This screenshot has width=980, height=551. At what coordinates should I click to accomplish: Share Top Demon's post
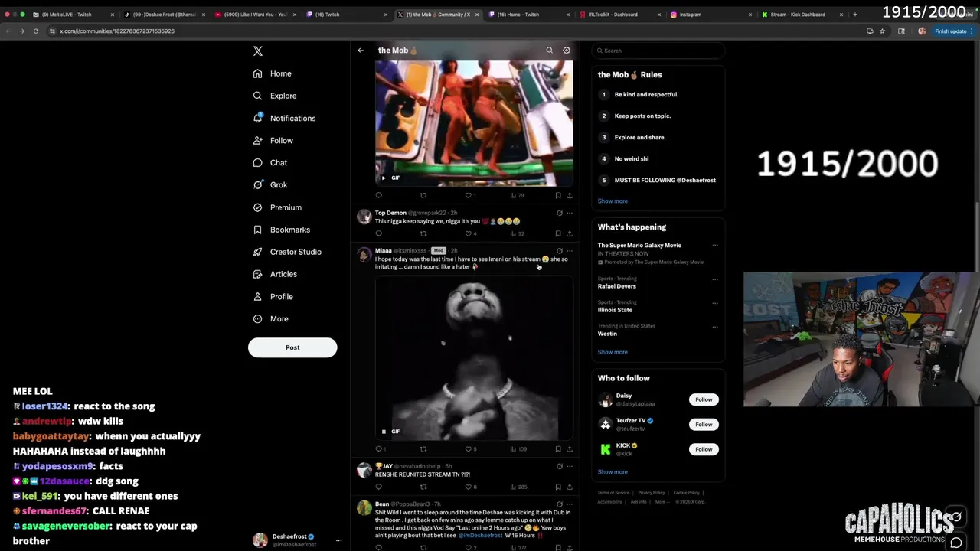(x=569, y=233)
